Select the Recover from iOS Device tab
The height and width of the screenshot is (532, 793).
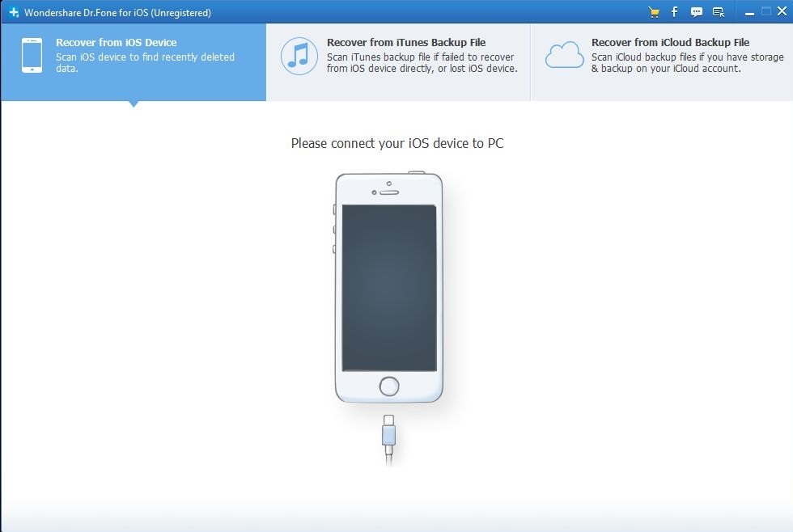click(134, 61)
